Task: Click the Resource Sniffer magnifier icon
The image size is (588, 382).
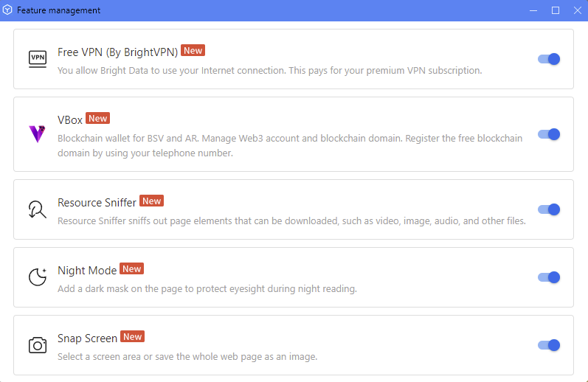Action: pos(38,209)
